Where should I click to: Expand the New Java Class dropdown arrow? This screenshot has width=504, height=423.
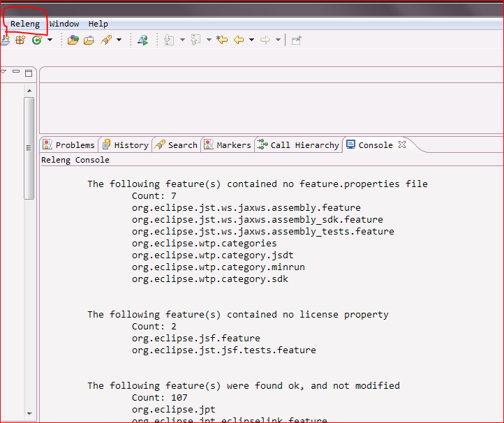[50, 40]
